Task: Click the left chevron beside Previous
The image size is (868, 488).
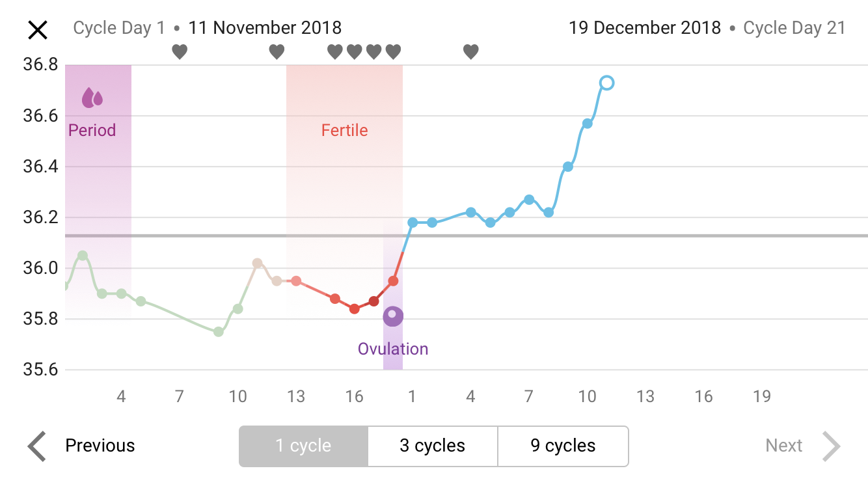Action: click(37, 446)
